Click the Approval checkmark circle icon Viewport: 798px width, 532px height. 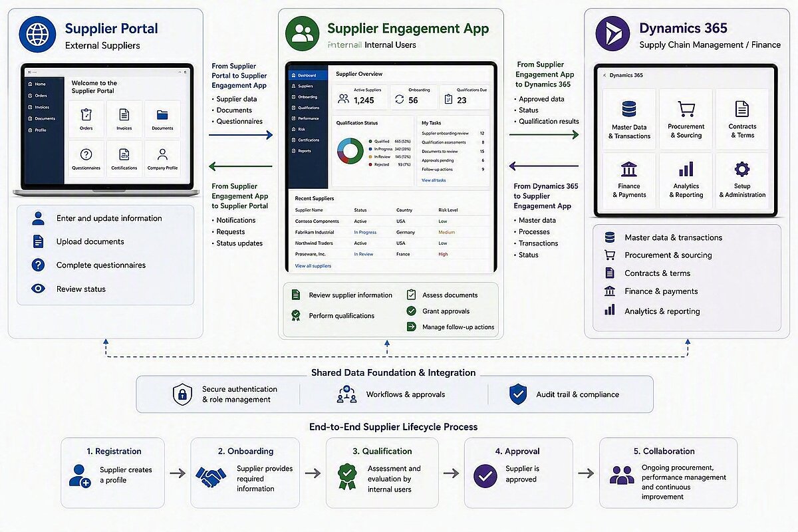[485, 476]
